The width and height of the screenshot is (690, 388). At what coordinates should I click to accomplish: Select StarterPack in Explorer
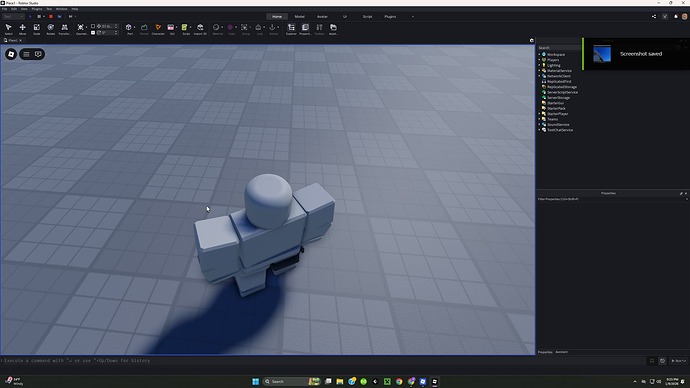(x=556, y=108)
